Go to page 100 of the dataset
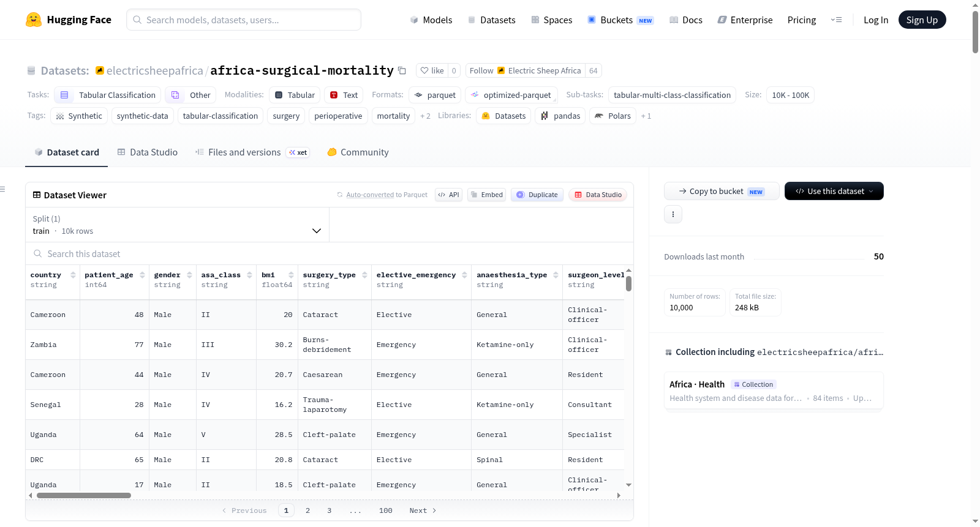 point(385,510)
